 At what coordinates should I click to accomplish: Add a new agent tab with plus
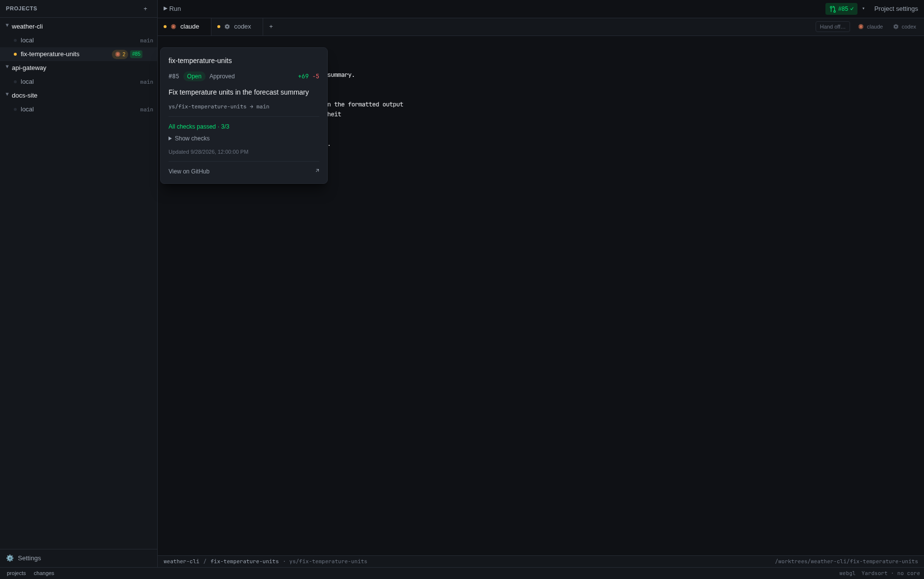pos(271,27)
